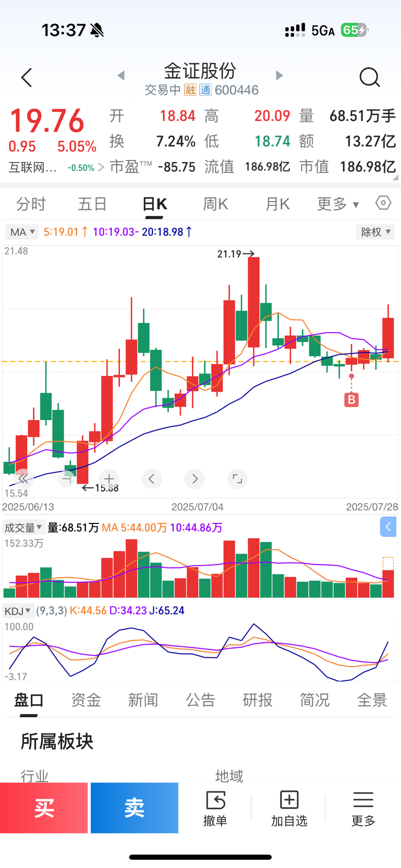Image resolution: width=401 pixels, height=868 pixels.
Task: Tap the 所属板块 heading
Action: pos(57,741)
